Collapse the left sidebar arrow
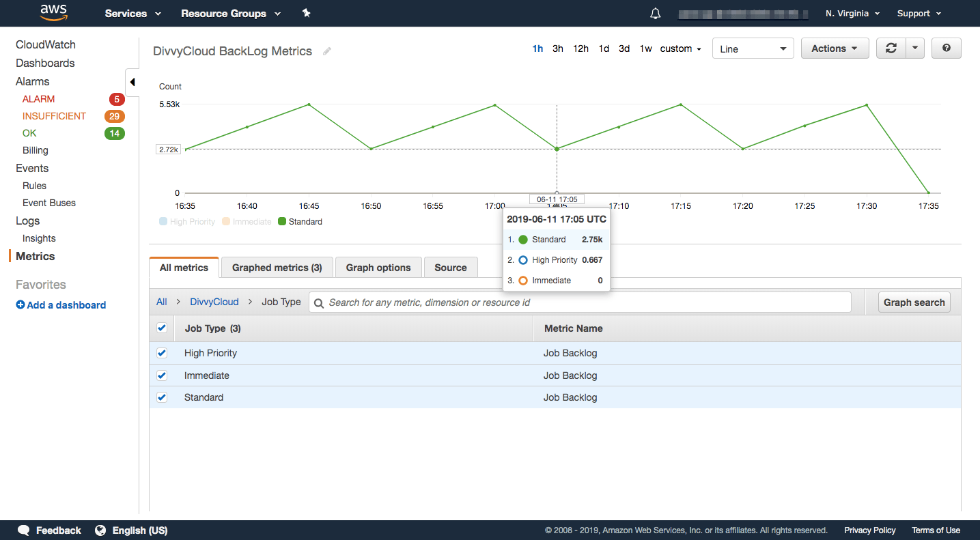 [132, 82]
